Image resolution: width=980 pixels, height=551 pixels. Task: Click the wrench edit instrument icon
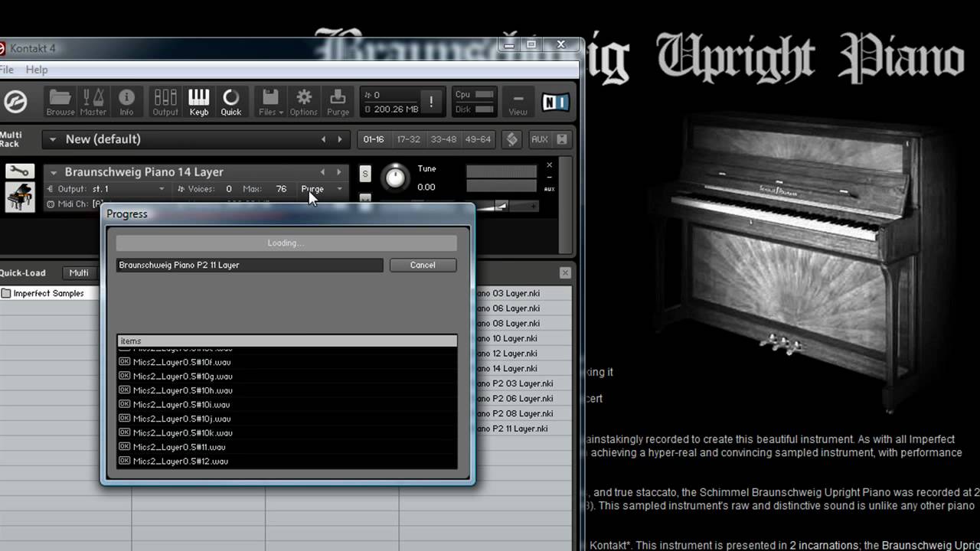20,171
